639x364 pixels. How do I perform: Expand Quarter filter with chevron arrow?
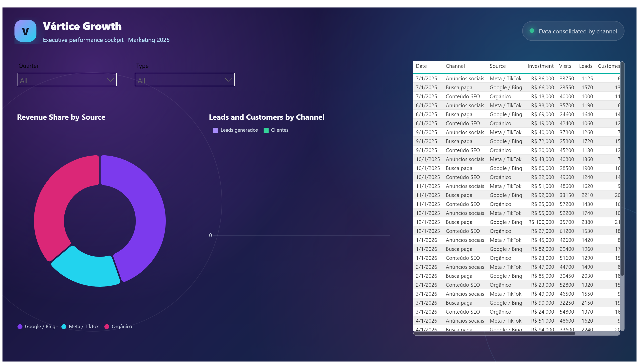click(110, 80)
